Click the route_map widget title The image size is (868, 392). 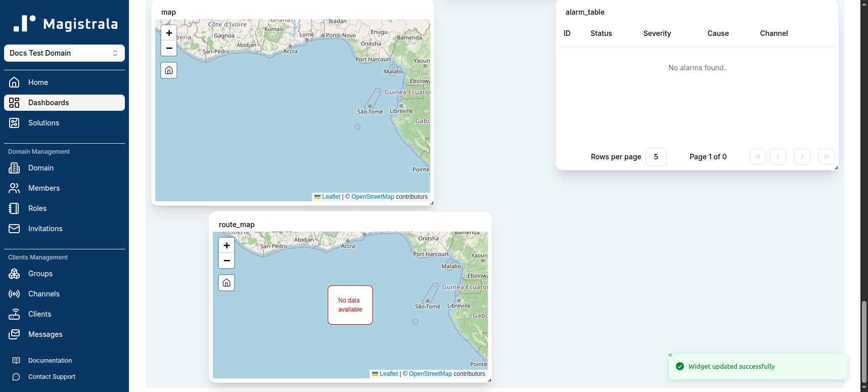coord(237,225)
